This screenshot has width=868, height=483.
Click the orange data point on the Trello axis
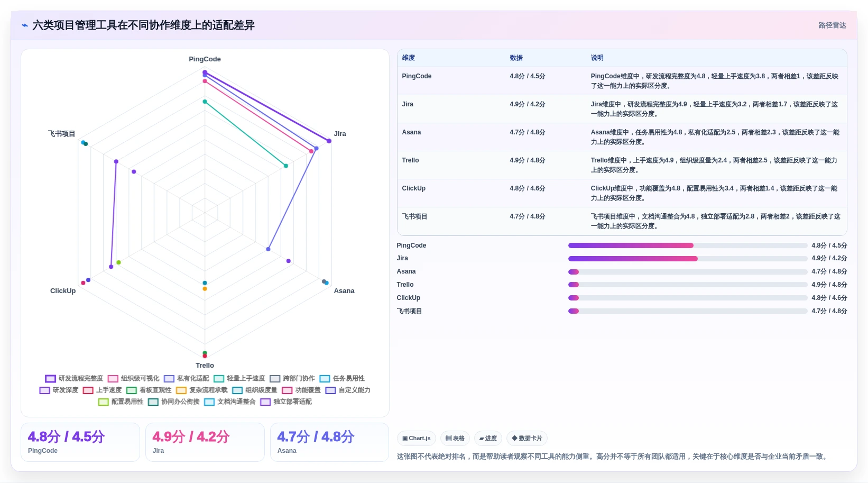click(x=205, y=289)
